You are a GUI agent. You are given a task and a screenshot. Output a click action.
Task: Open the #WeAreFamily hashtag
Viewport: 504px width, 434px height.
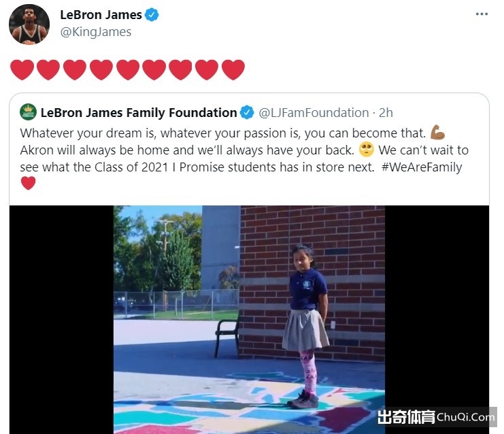(x=422, y=167)
